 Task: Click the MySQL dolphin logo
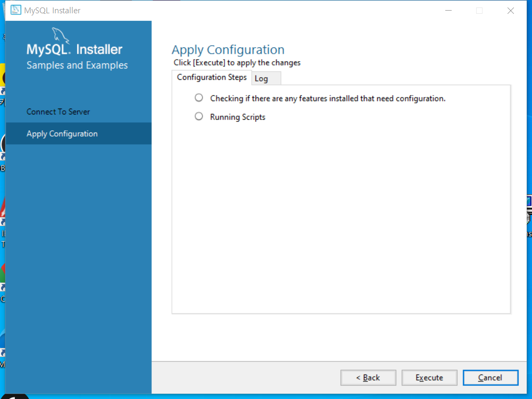tap(61, 36)
